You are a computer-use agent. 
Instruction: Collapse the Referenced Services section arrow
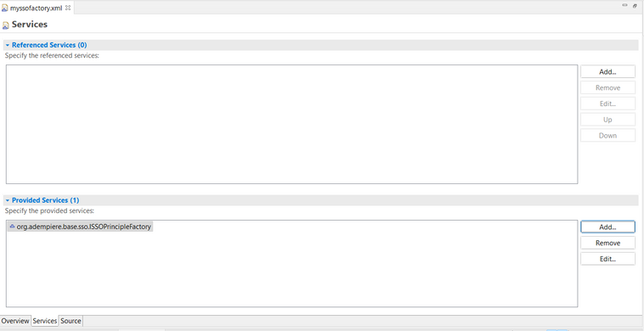pos(8,45)
